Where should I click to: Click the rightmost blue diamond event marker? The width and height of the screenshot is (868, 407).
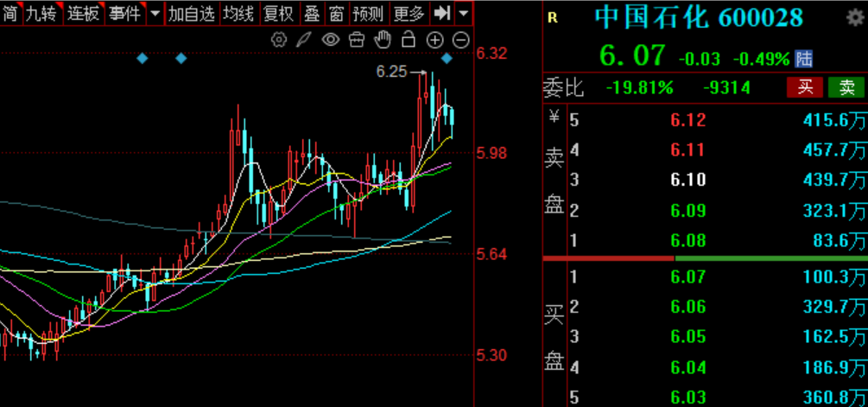pyautogui.click(x=447, y=58)
